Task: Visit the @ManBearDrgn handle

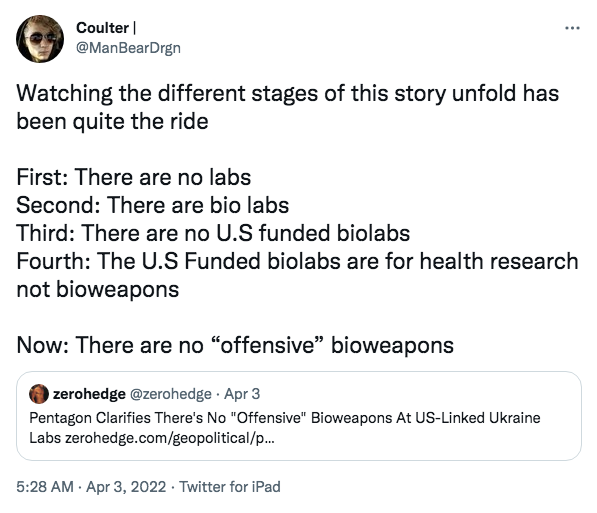Action: (129, 48)
